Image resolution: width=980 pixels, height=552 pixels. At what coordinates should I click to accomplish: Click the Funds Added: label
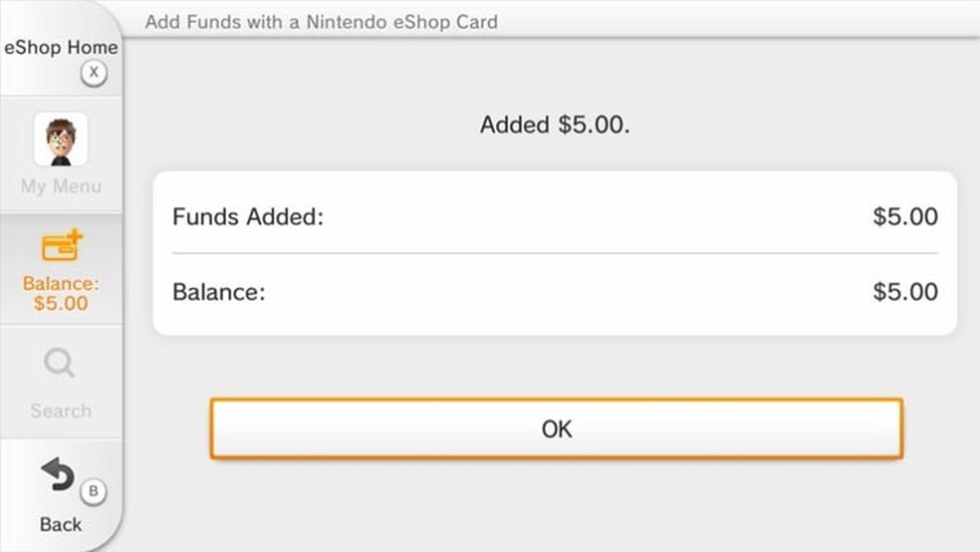tap(248, 216)
